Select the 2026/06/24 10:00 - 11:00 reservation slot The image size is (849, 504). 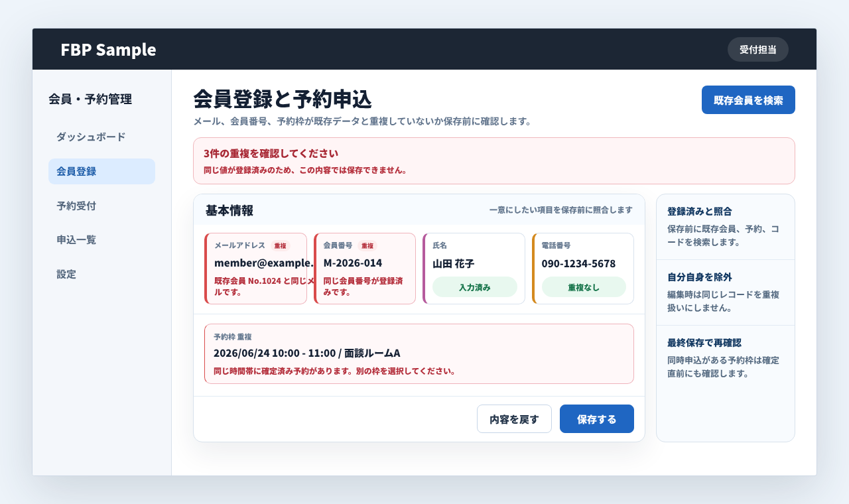tap(419, 353)
